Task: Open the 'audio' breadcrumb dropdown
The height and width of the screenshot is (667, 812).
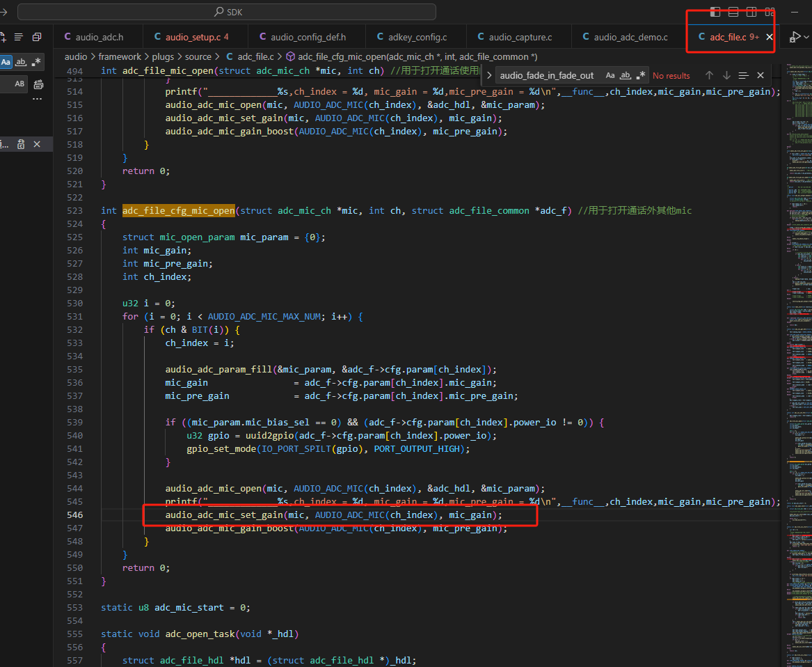Action: click(x=76, y=56)
